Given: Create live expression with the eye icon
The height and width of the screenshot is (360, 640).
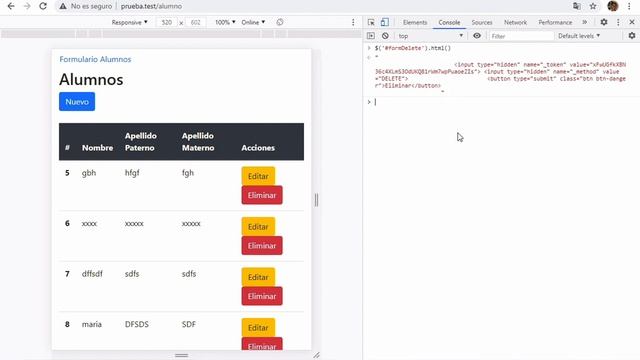Looking at the screenshot, I should point(477,36).
